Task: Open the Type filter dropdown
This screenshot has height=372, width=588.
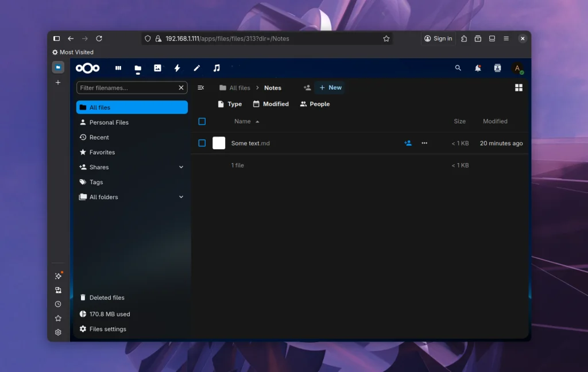Action: click(229, 104)
